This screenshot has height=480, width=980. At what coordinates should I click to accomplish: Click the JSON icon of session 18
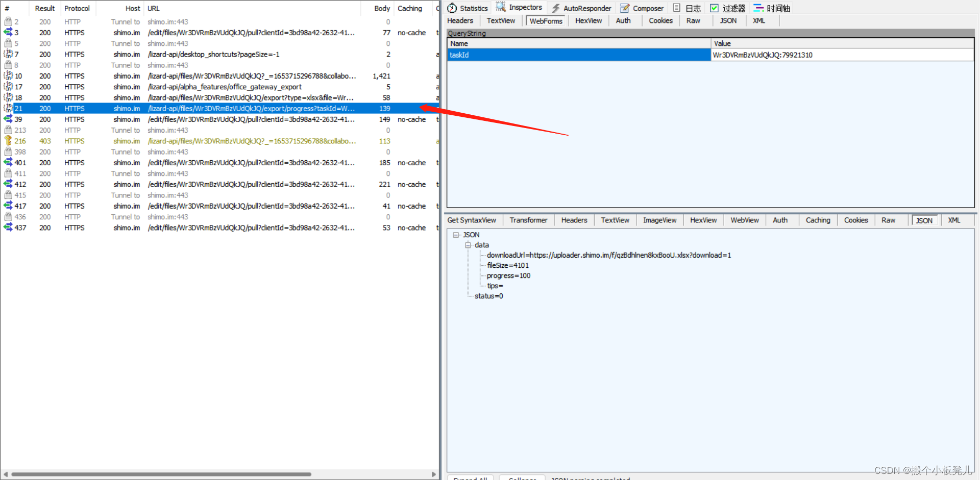click(8, 97)
